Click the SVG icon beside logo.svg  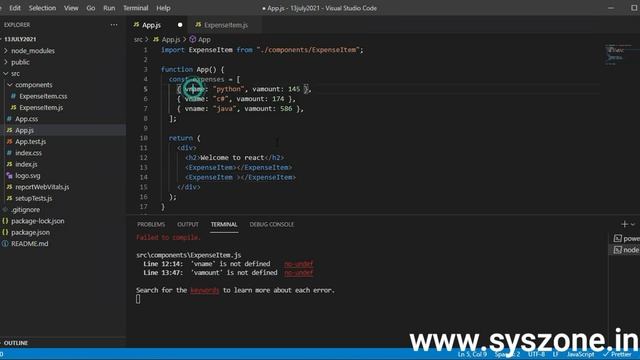tap(9, 176)
